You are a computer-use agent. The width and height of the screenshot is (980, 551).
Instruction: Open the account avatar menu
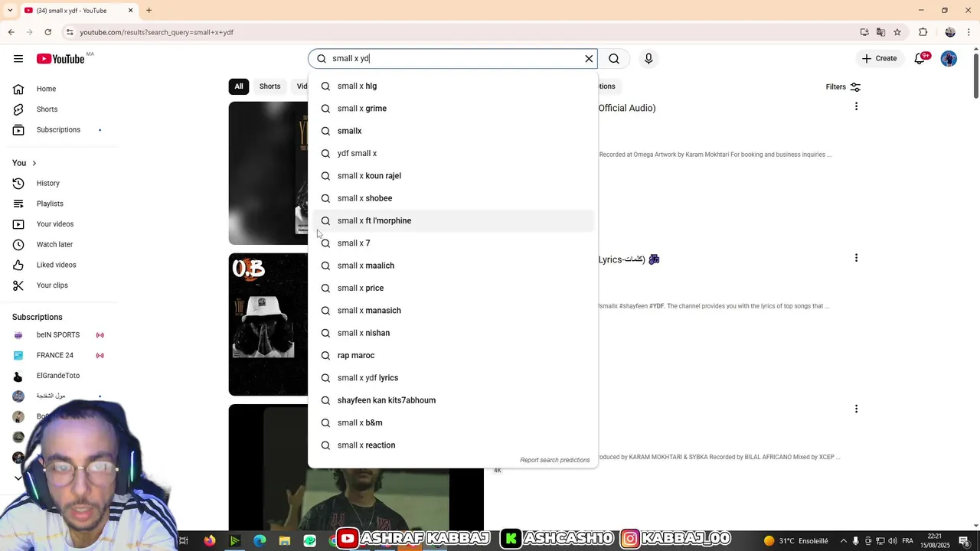pyautogui.click(x=949, y=59)
